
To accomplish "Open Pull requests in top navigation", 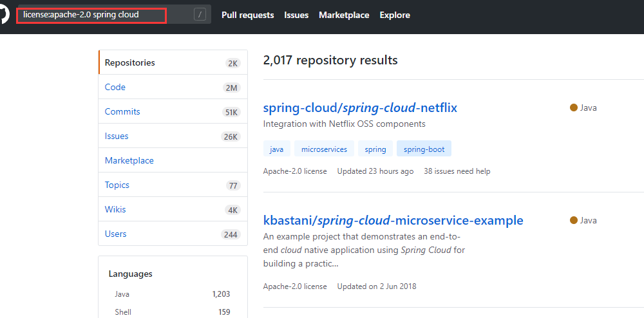I will pos(248,15).
